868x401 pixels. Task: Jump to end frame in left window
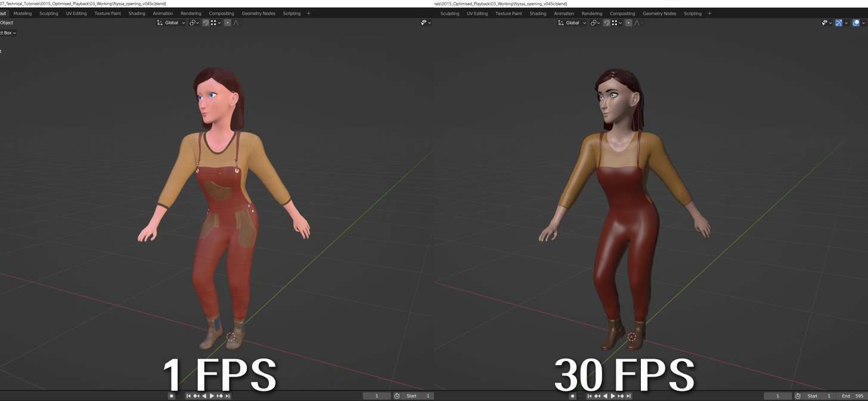[x=227, y=396]
